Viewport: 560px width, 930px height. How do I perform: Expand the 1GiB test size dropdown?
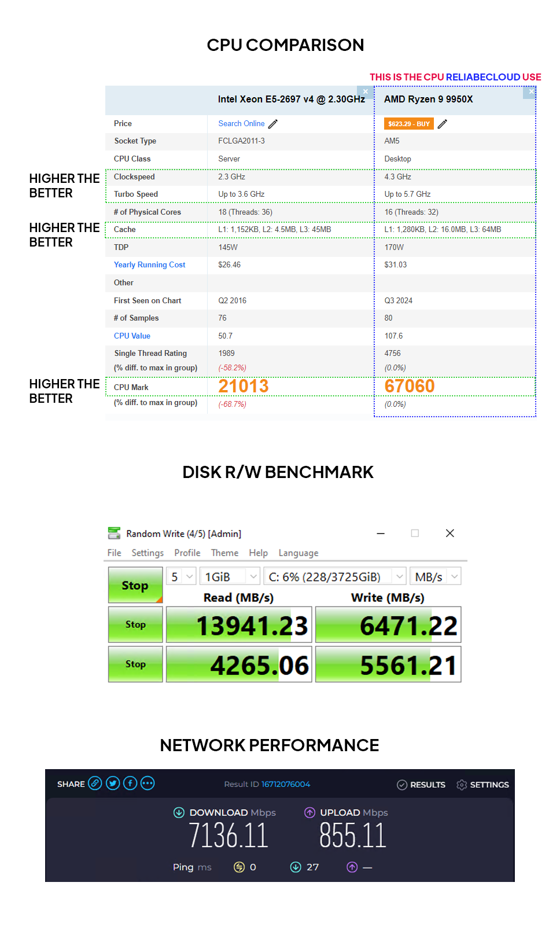[x=230, y=576]
